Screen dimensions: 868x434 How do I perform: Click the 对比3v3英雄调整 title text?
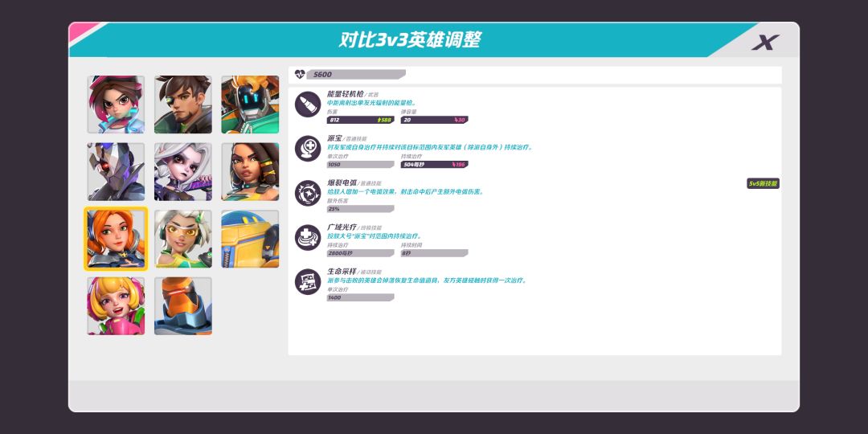tap(410, 40)
